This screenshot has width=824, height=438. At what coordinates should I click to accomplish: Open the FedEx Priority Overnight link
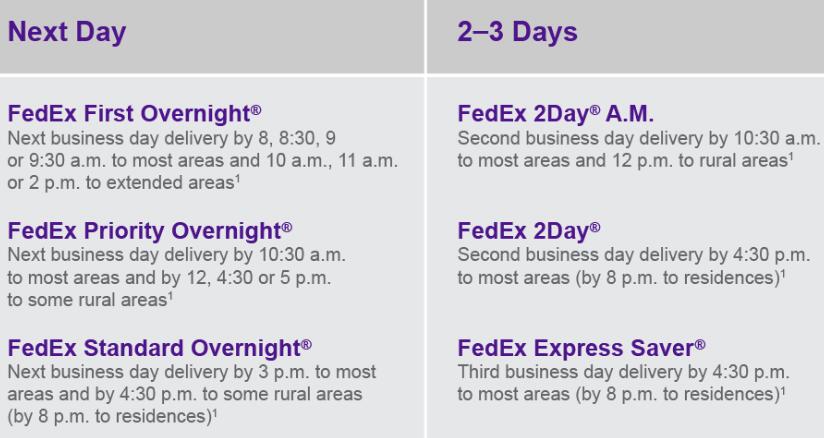click(150, 231)
